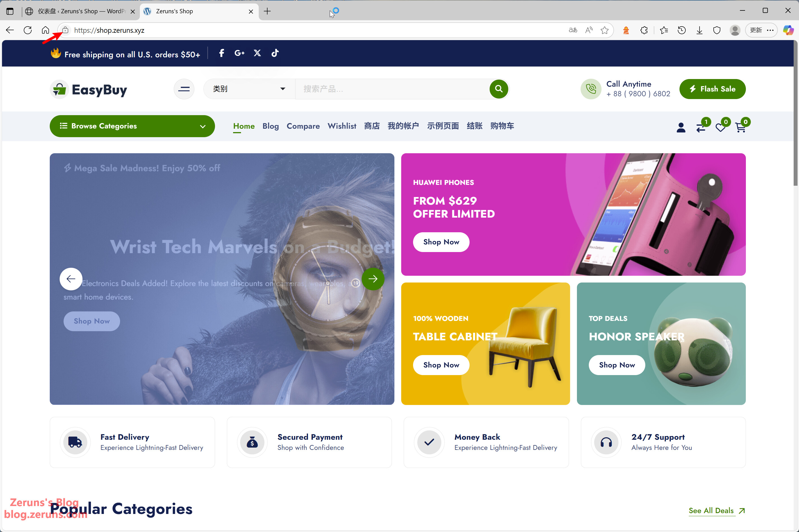The height and width of the screenshot is (532, 799).
Task: Open the TikTok social icon
Action: pos(275,53)
